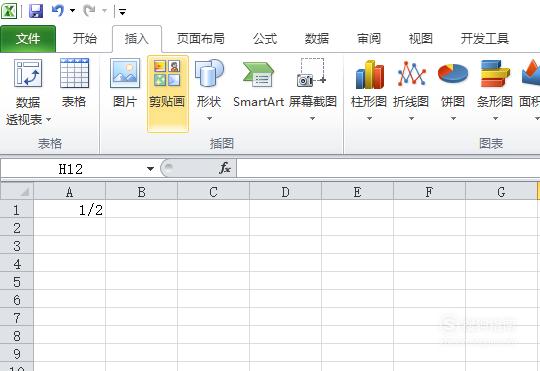
Task: Insert a 表格 (Table)
Action: 74,84
